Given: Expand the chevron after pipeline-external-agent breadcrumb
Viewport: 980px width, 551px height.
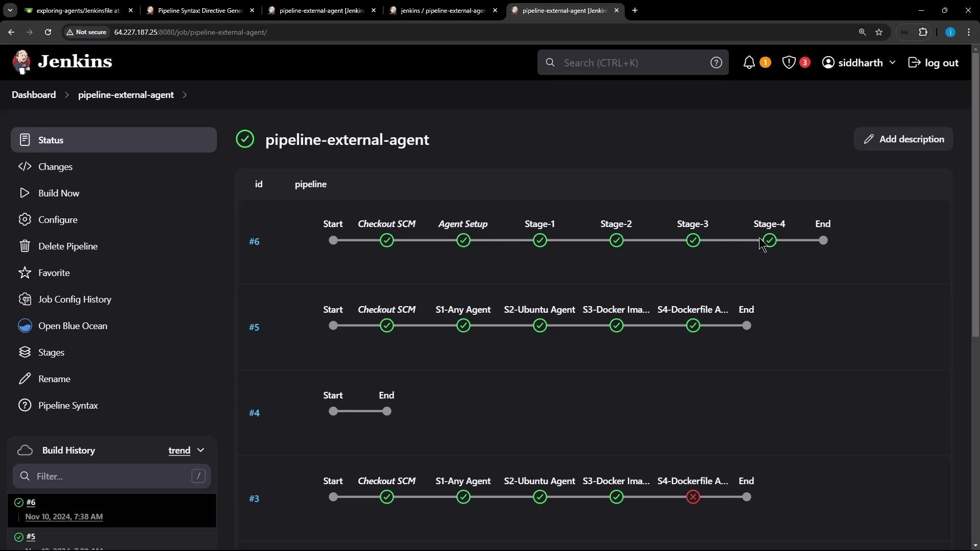Looking at the screenshot, I should [185, 95].
